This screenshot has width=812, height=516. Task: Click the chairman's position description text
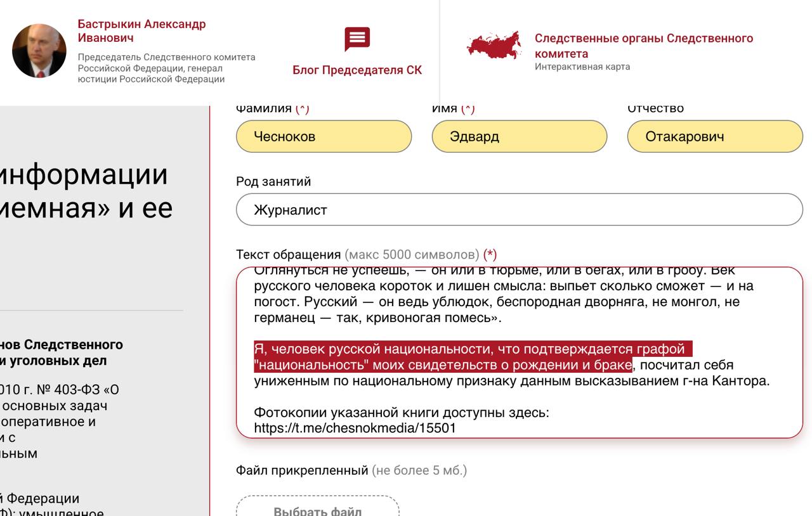click(x=166, y=68)
